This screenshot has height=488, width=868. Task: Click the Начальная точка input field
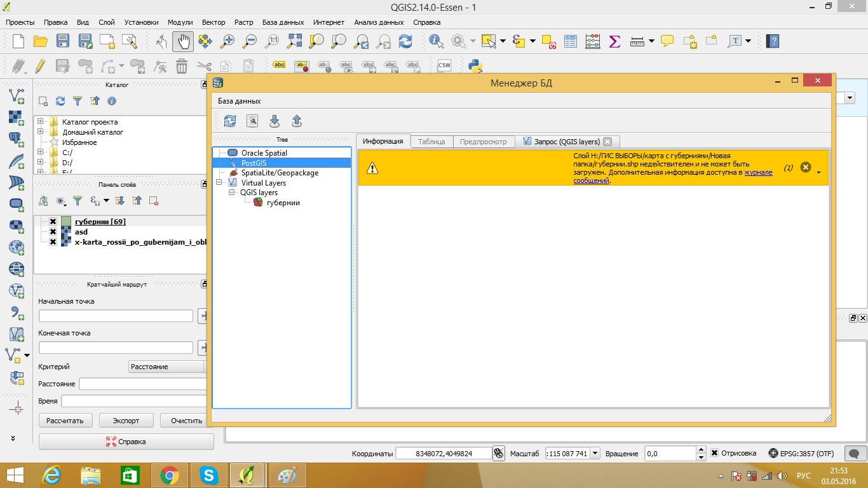tap(116, 316)
